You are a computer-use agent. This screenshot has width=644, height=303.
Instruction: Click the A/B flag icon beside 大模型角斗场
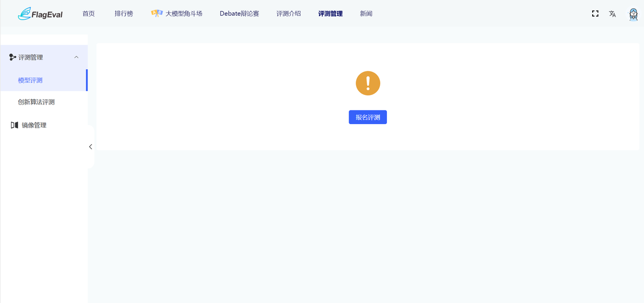157,14
